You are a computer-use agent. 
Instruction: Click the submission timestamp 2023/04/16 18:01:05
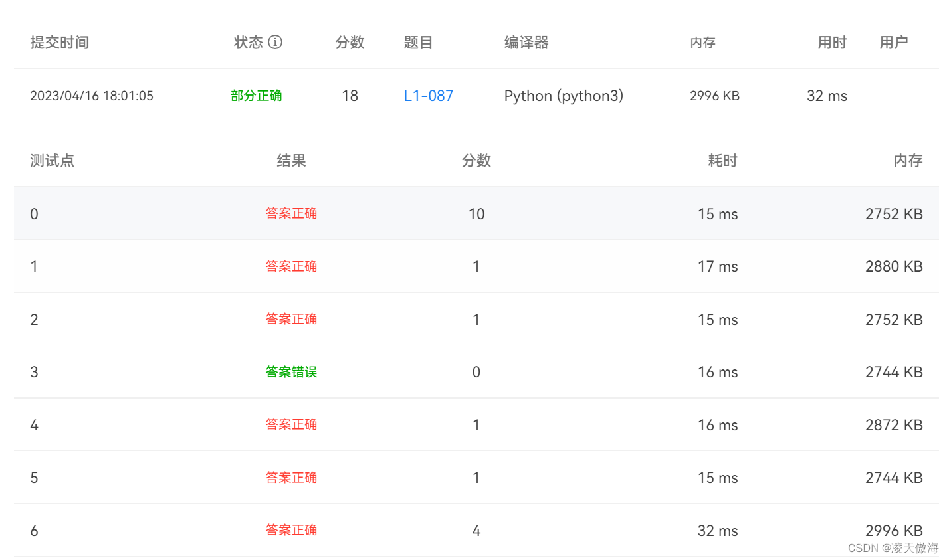pos(91,96)
